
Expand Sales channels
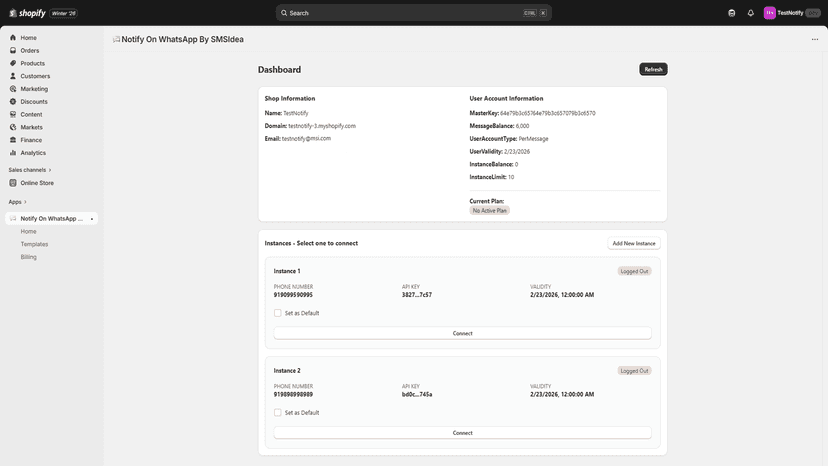tap(30, 170)
